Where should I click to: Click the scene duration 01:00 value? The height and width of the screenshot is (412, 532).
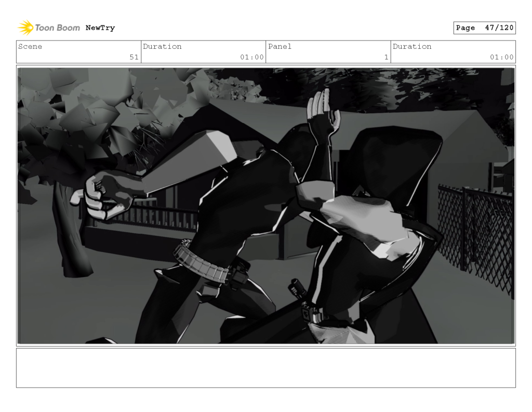point(252,57)
